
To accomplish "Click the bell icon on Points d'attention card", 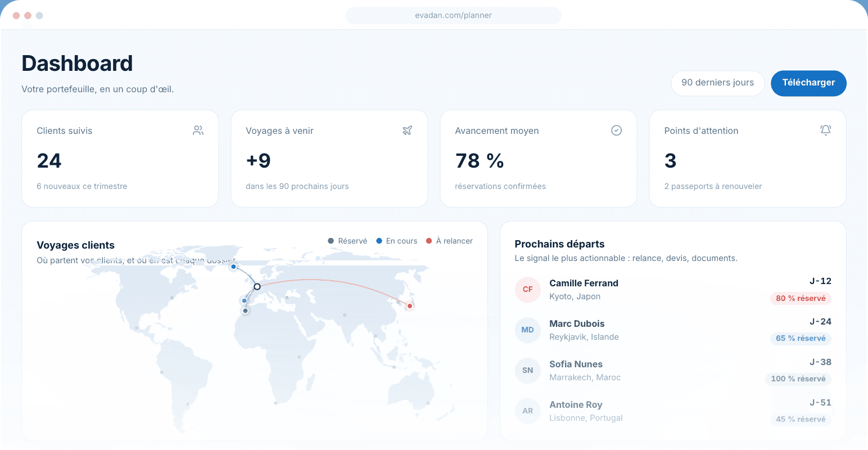I will tap(825, 130).
